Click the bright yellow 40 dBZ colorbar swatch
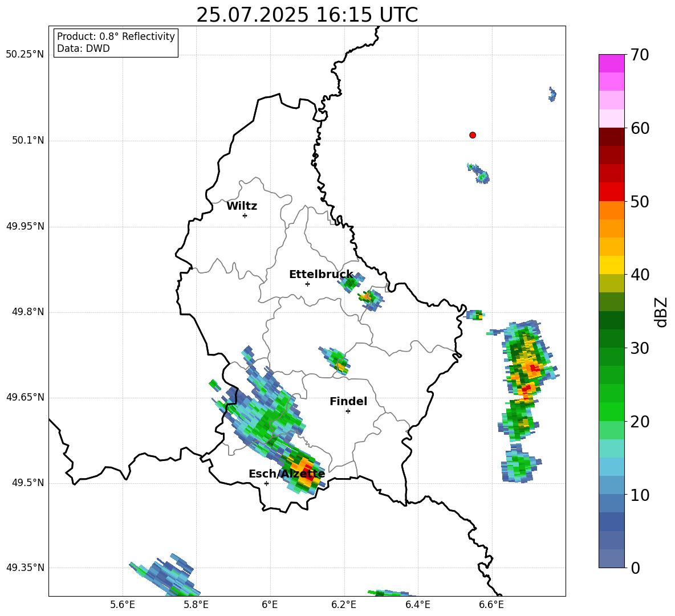The width and height of the screenshot is (675, 616). point(611,265)
